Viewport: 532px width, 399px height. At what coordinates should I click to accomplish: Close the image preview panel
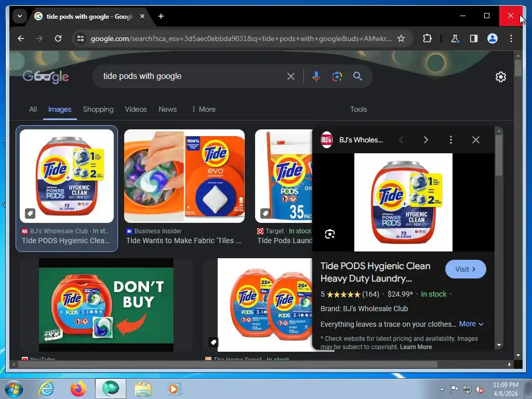point(476,140)
